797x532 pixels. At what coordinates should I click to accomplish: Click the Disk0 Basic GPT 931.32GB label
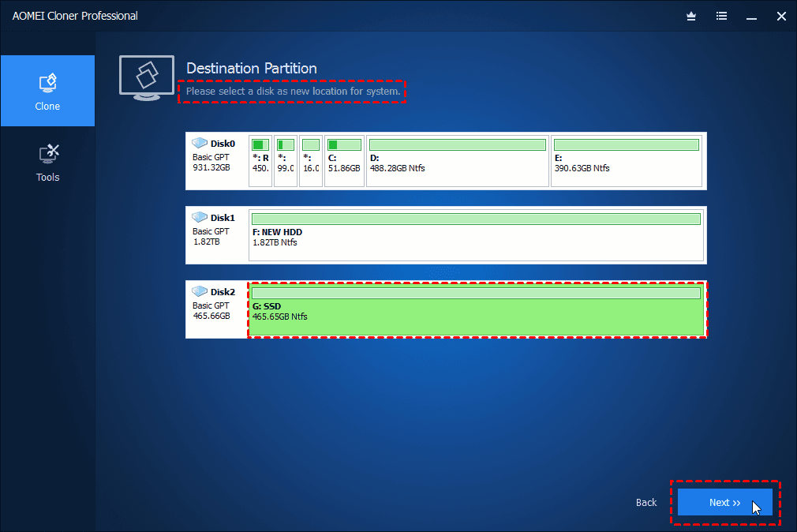[214, 155]
